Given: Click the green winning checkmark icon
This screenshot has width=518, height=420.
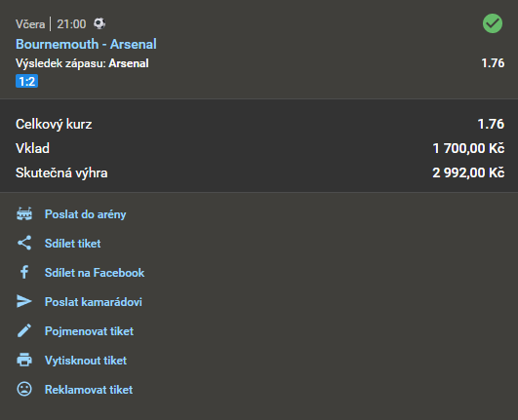Looking at the screenshot, I should [x=493, y=23].
